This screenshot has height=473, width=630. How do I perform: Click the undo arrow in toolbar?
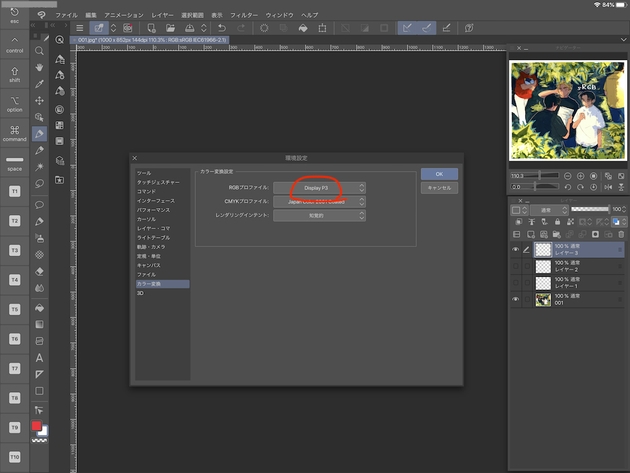point(222,28)
